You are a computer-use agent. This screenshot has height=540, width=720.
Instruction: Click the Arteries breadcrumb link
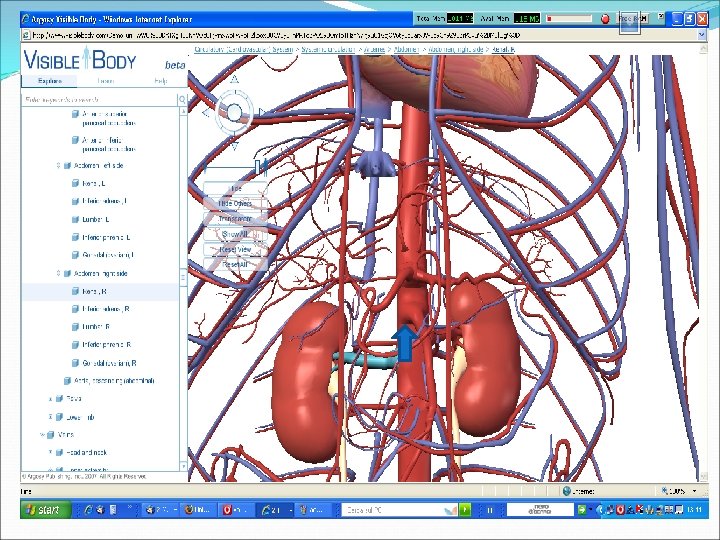pos(374,49)
